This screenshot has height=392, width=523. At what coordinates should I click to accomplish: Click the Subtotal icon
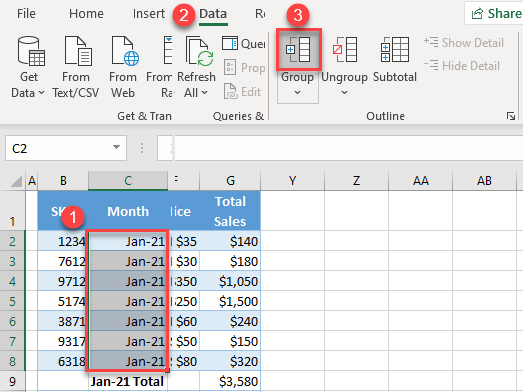coord(395,49)
